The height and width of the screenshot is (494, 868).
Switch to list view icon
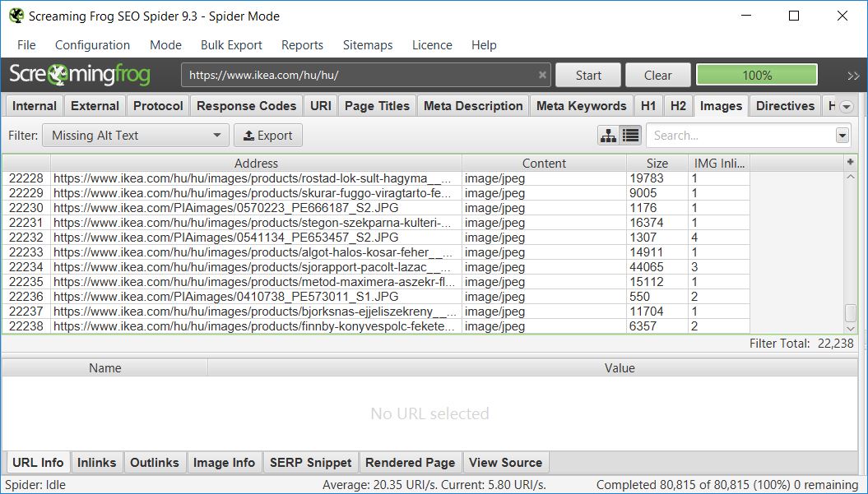630,136
